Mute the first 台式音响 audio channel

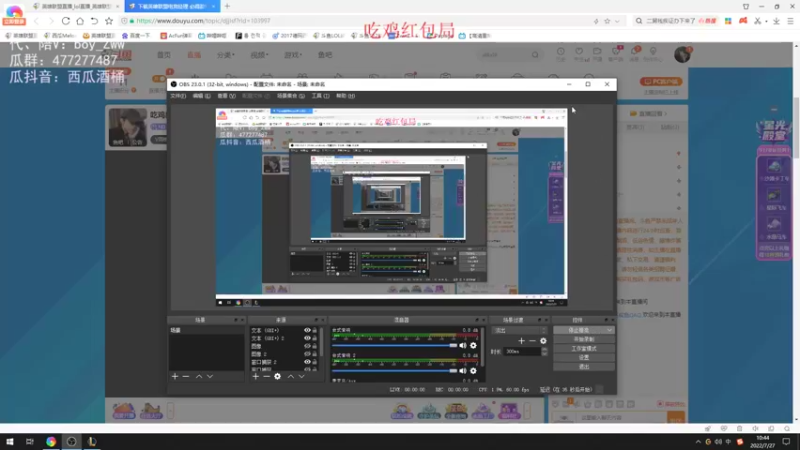coord(463,345)
